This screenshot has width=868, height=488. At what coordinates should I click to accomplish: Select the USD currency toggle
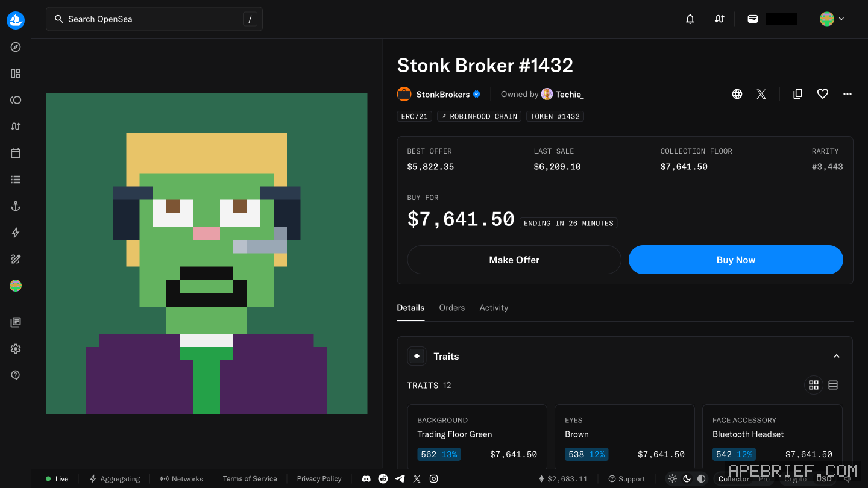pos(823,479)
